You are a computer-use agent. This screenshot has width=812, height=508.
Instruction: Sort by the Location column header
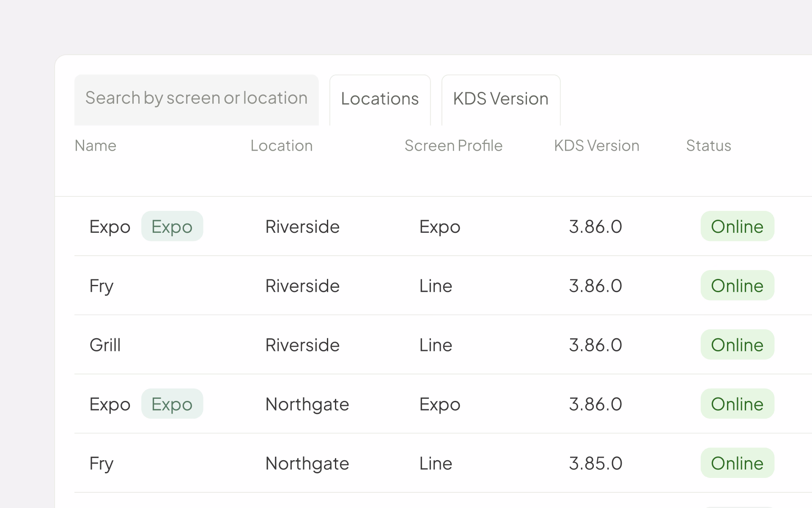coord(282,146)
